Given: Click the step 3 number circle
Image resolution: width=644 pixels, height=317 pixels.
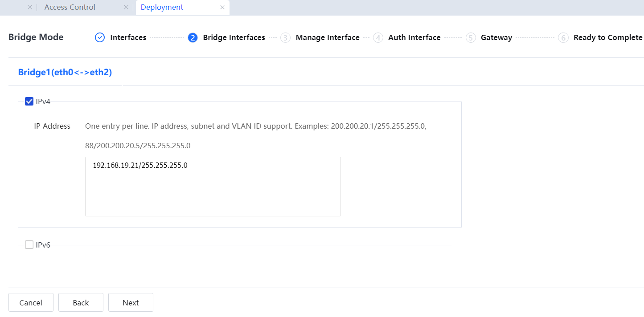Looking at the screenshot, I should [x=285, y=38].
